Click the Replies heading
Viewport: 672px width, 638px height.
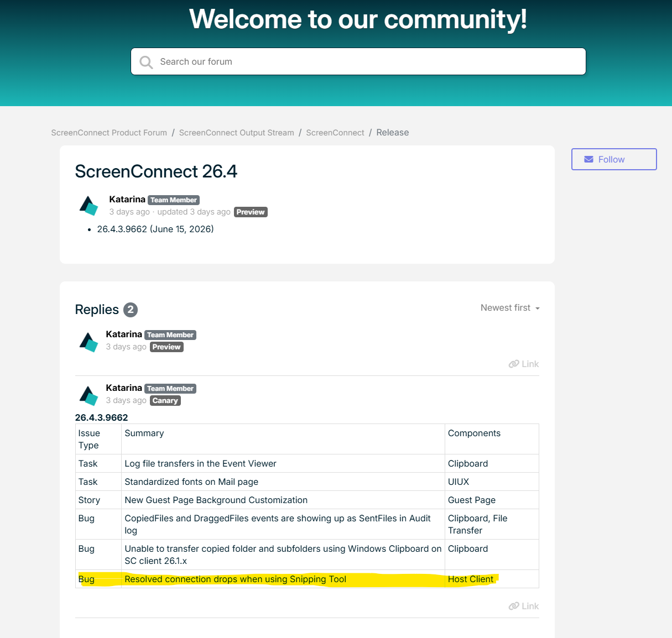[x=97, y=310]
